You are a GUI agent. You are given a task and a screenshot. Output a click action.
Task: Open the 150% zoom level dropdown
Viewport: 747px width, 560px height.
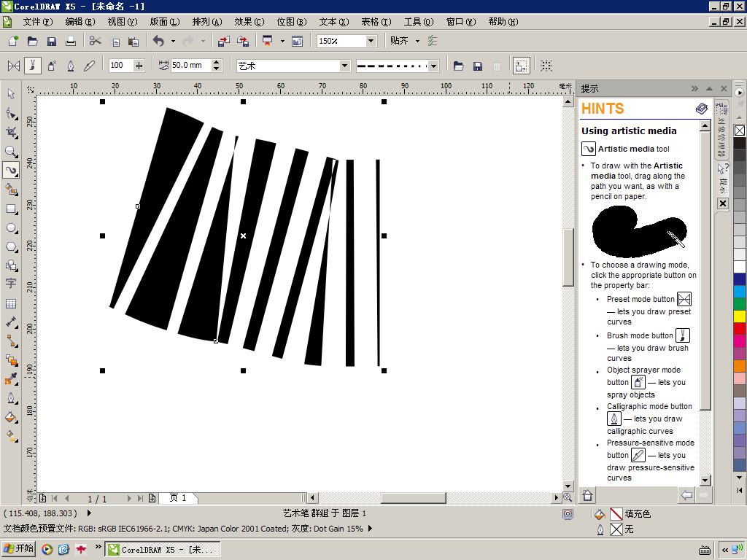point(371,42)
